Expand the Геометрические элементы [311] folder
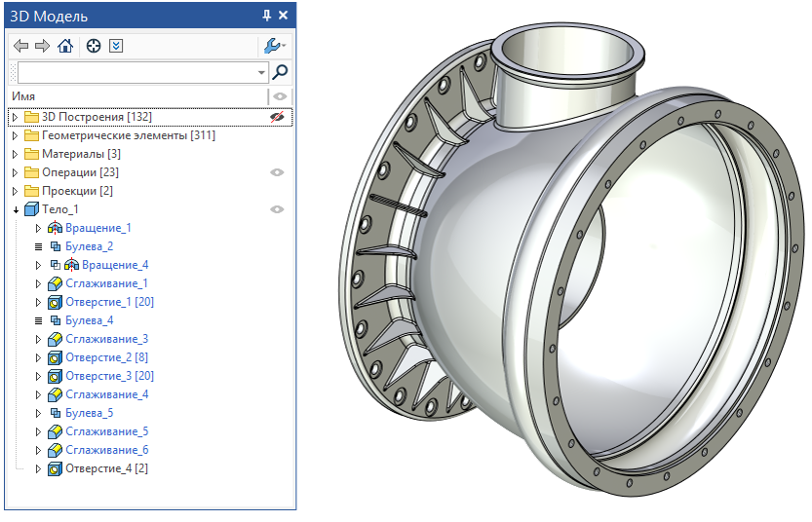This screenshot has height=522, width=812. 15,135
